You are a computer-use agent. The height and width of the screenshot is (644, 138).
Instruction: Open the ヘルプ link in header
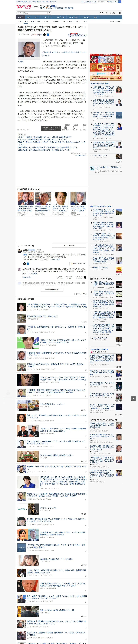click(x=94, y=2)
